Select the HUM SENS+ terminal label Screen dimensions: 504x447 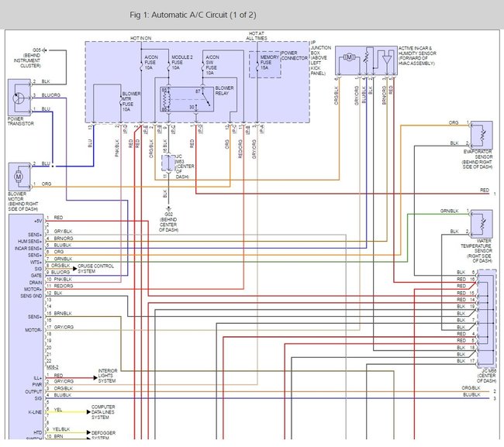click(29, 241)
